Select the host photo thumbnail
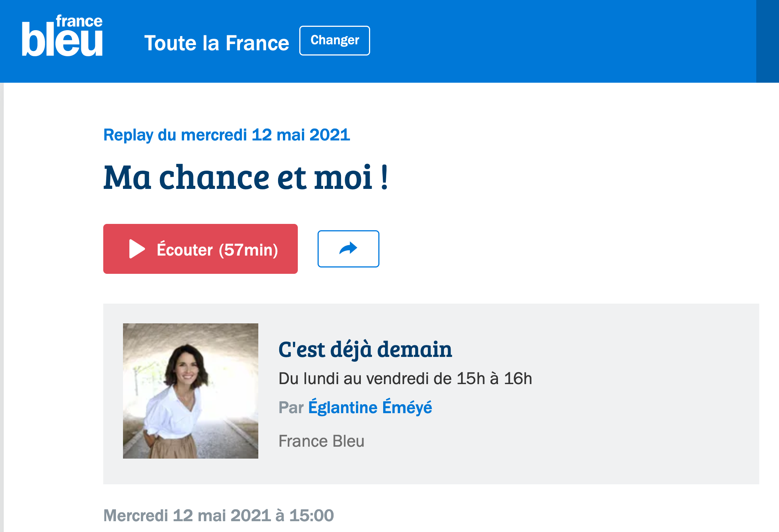 pyautogui.click(x=190, y=391)
